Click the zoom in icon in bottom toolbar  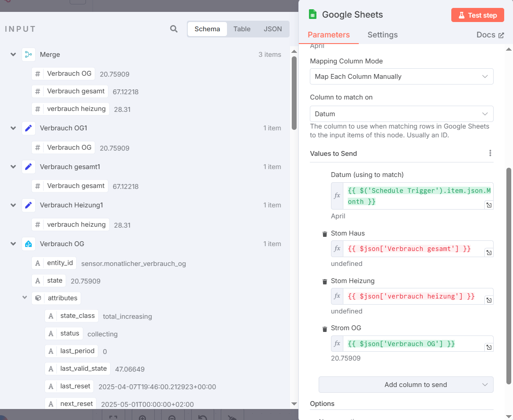click(x=142, y=417)
